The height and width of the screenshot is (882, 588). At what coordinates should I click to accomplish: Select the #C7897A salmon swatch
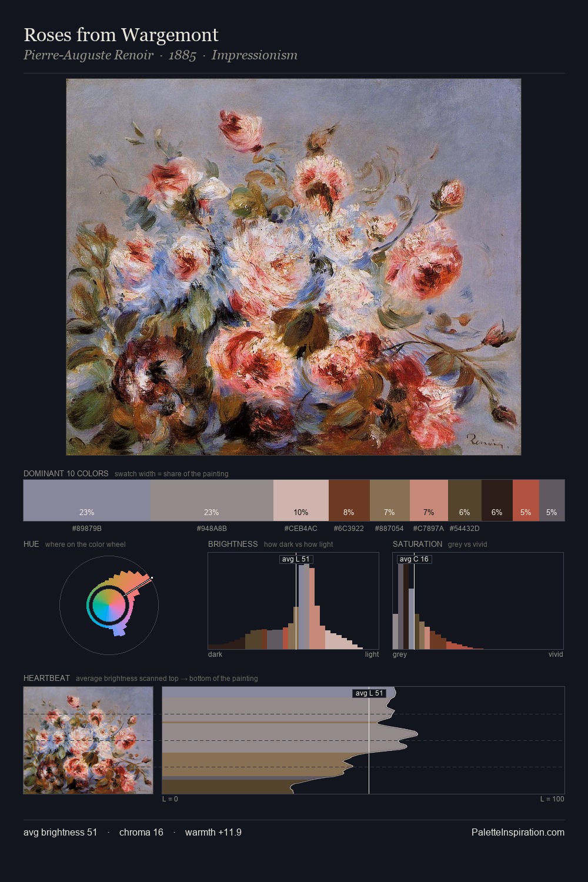tap(429, 500)
